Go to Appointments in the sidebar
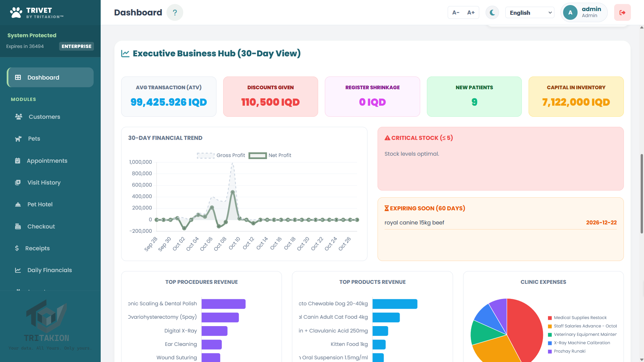This screenshot has height=362, width=644. tap(50, 161)
